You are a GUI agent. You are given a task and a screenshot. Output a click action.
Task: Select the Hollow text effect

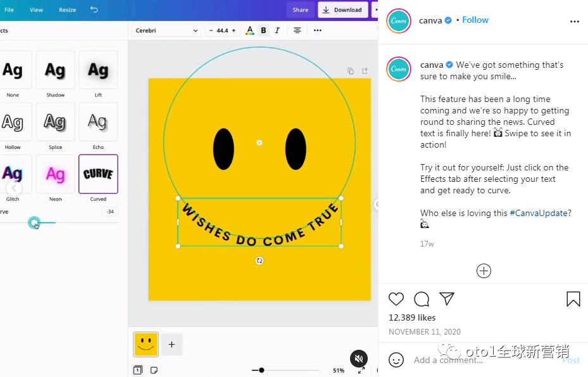point(13,122)
